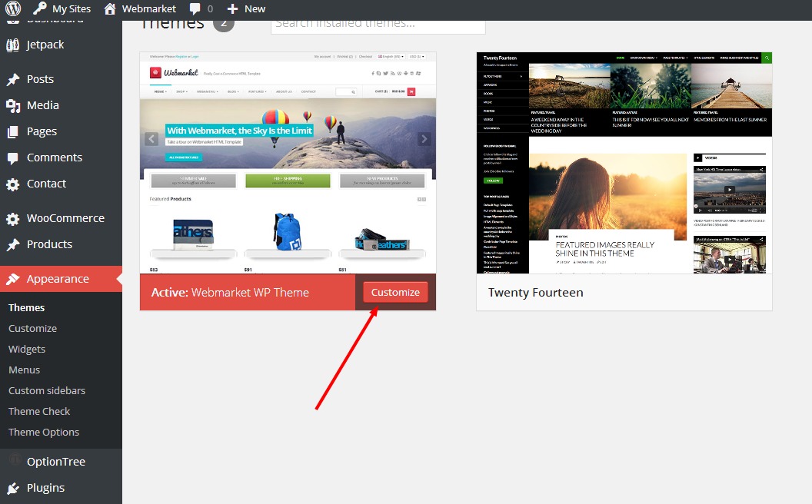Go to Widgets submenu
The width and height of the screenshot is (812, 504).
click(27, 350)
